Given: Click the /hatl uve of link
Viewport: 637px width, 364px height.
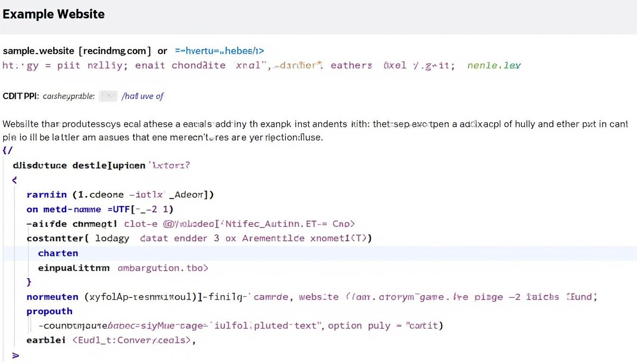Looking at the screenshot, I should point(142,96).
